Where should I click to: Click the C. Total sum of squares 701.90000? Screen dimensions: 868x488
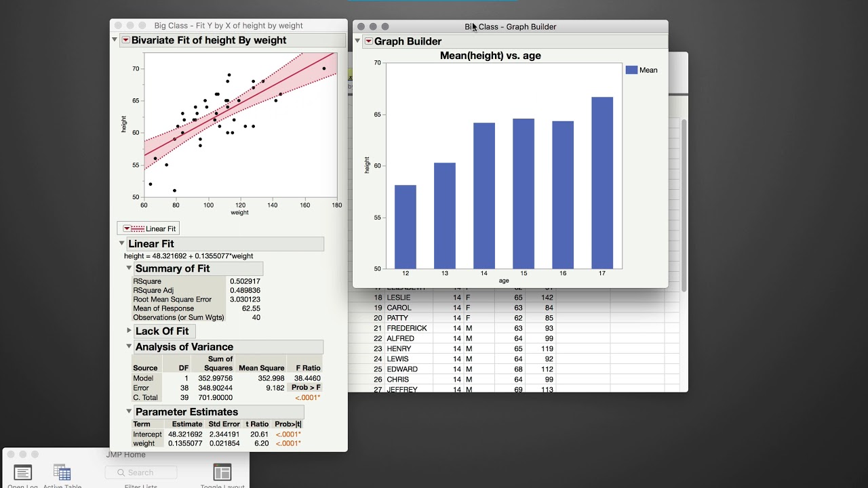pos(215,398)
